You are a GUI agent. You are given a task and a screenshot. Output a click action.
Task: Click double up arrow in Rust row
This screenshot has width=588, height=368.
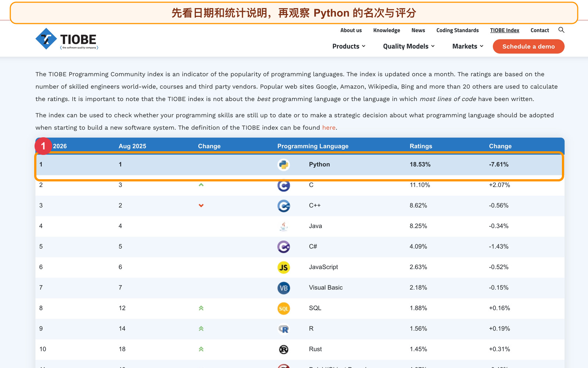[x=201, y=349]
